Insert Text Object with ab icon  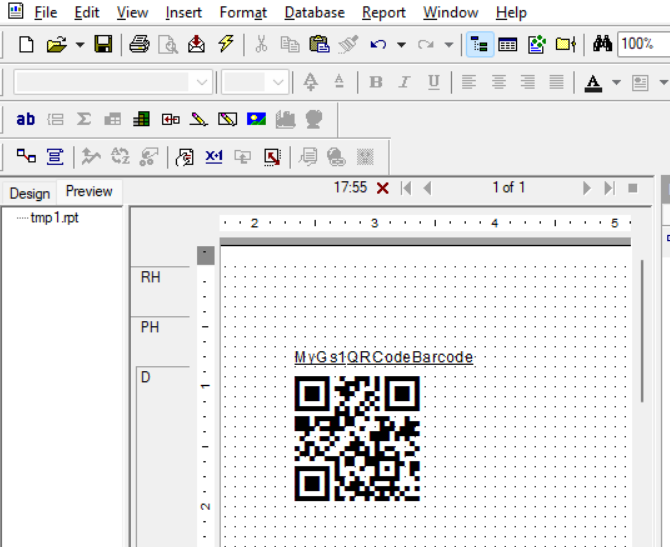[25, 119]
